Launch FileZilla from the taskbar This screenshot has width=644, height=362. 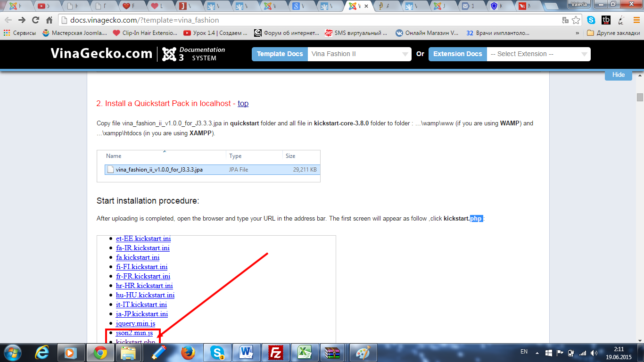(275, 353)
